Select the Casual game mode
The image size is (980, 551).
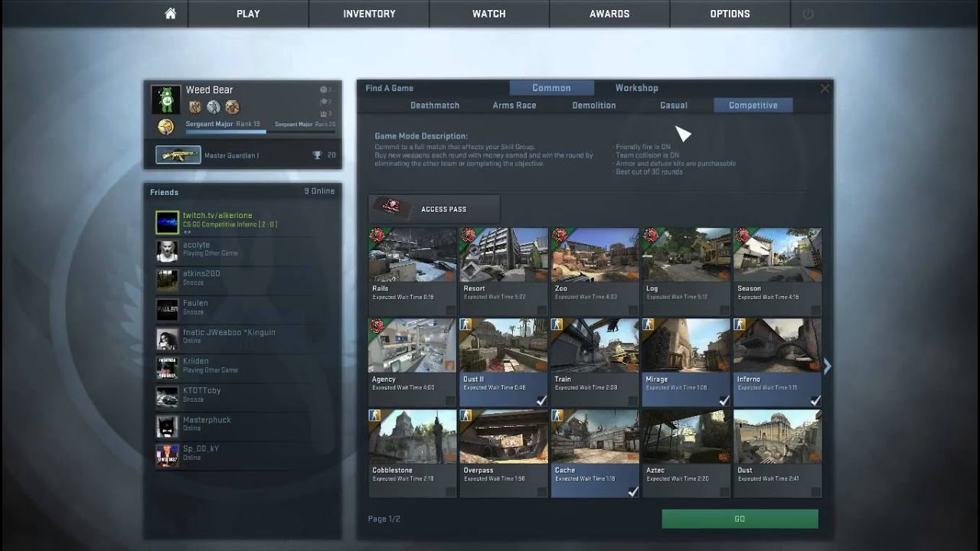(674, 106)
